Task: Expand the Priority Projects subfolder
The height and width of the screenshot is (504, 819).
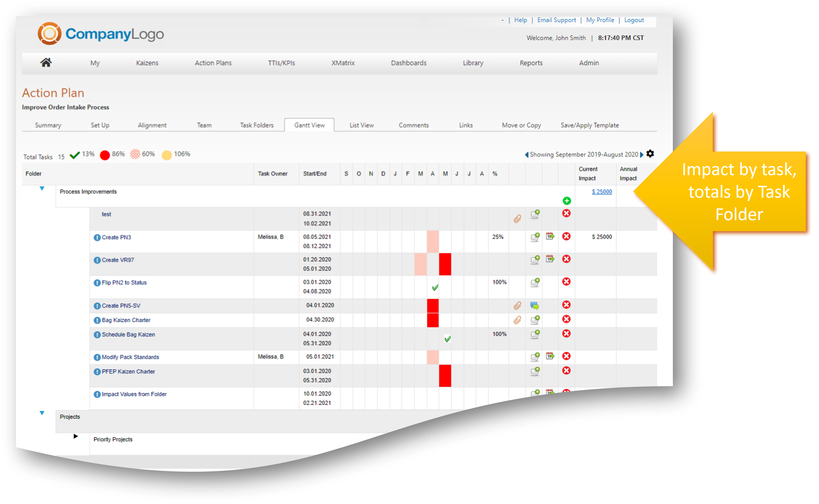Action: [x=76, y=436]
